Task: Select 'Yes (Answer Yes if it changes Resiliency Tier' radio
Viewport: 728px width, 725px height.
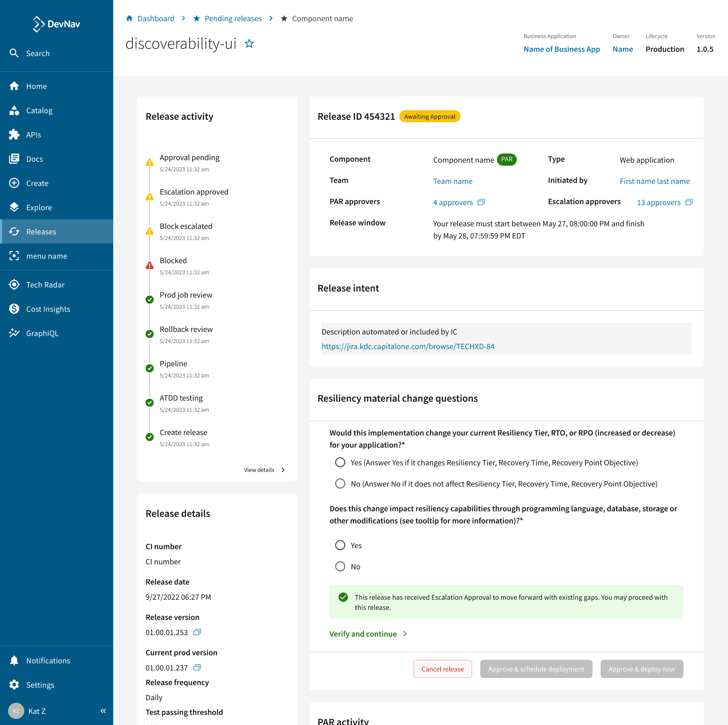Action: [x=340, y=462]
